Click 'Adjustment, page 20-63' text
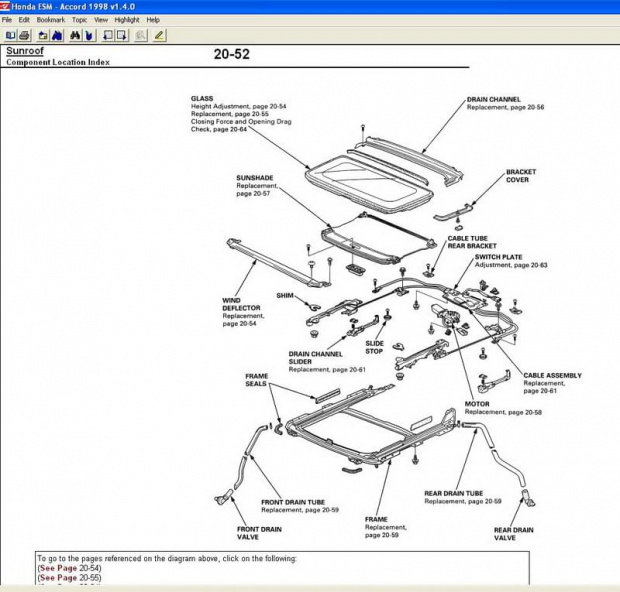 click(511, 265)
